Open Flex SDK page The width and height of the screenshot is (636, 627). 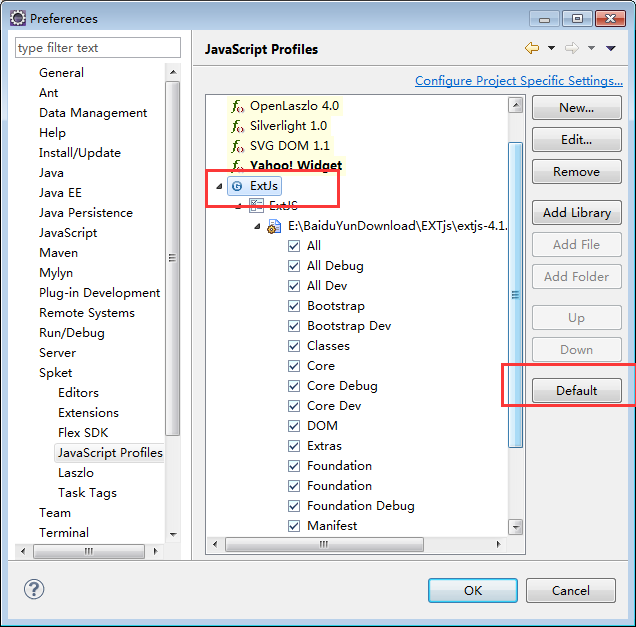pyautogui.click(x=83, y=433)
